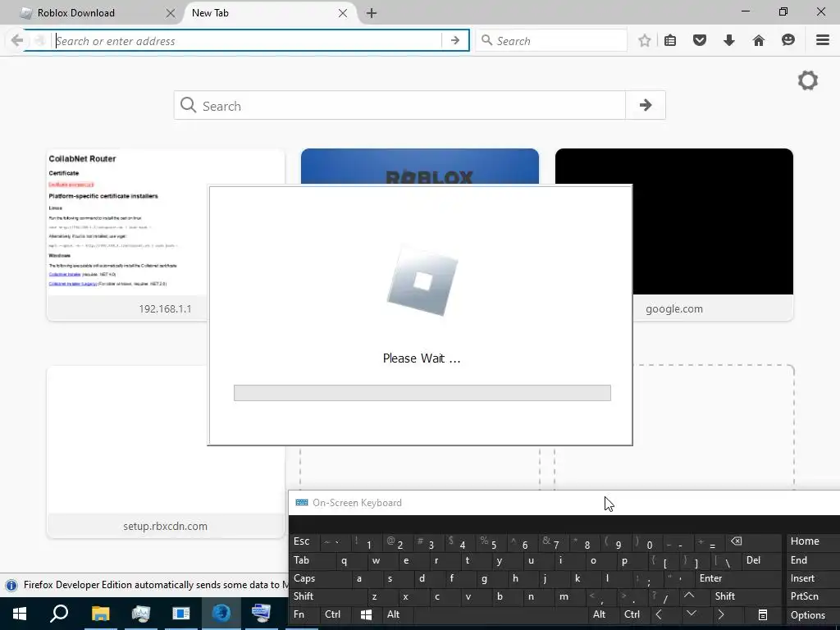Go to Home page icon
This screenshot has height=630, width=840.
pyautogui.click(x=759, y=40)
